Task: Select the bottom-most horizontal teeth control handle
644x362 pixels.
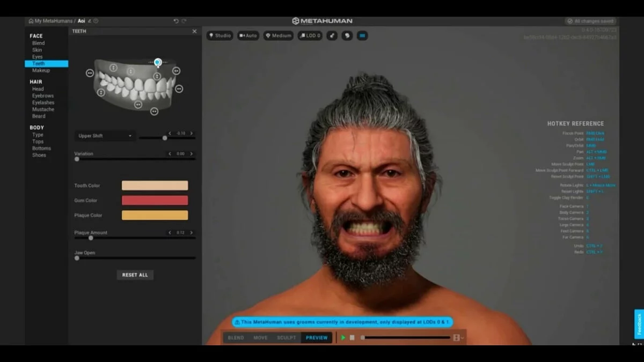Action: (x=154, y=111)
